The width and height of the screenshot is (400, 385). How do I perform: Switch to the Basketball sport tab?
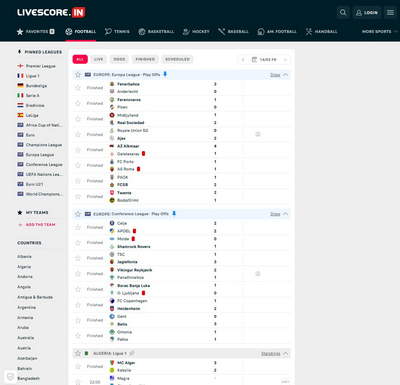156,31
